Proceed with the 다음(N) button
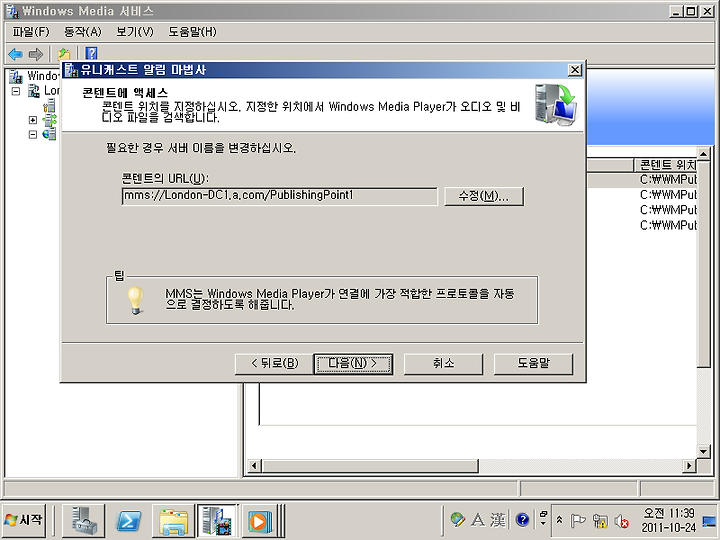 click(353, 364)
